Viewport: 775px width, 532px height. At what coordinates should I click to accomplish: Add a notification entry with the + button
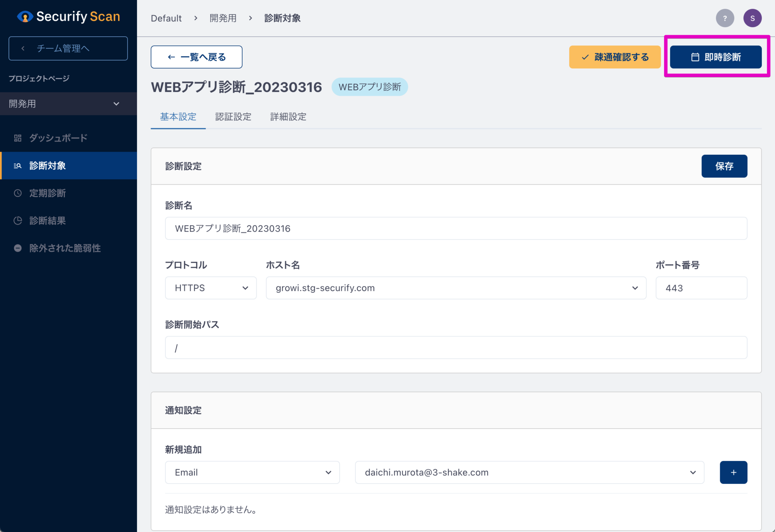(733, 472)
